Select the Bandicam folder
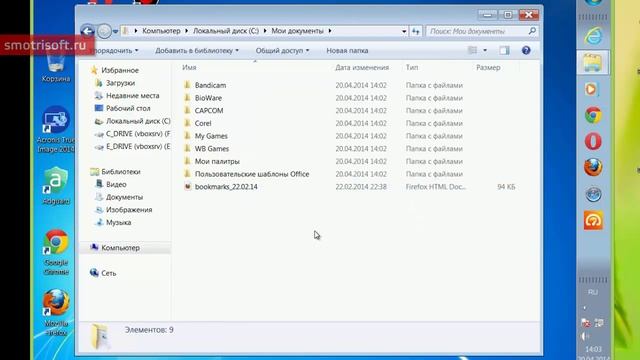 (x=210, y=85)
